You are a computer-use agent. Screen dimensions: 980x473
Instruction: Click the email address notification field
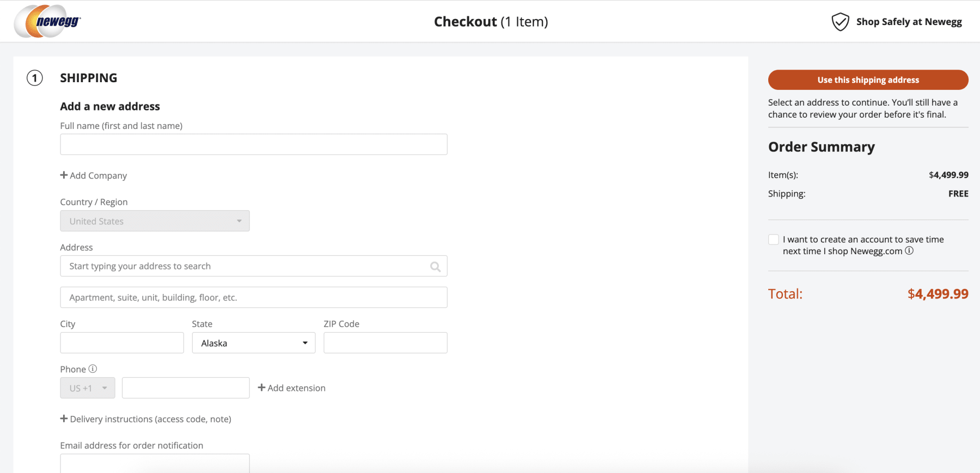pos(155,463)
